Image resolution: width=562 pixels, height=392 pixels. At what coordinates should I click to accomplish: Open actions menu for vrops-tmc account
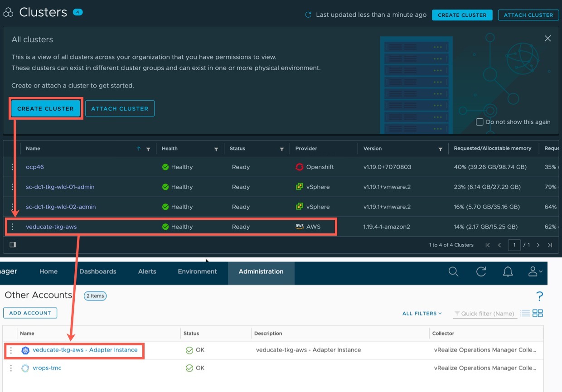[x=11, y=368]
